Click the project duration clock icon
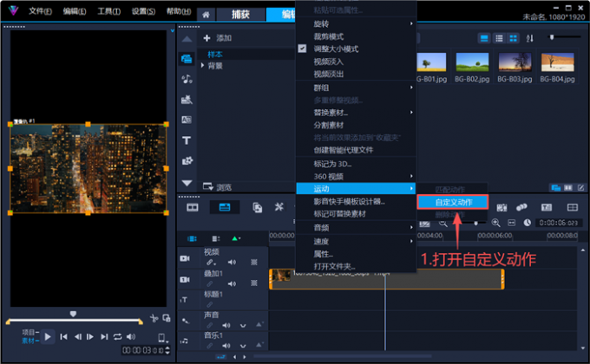Image resolution: width=590 pixels, height=364 pixels. 528,223
